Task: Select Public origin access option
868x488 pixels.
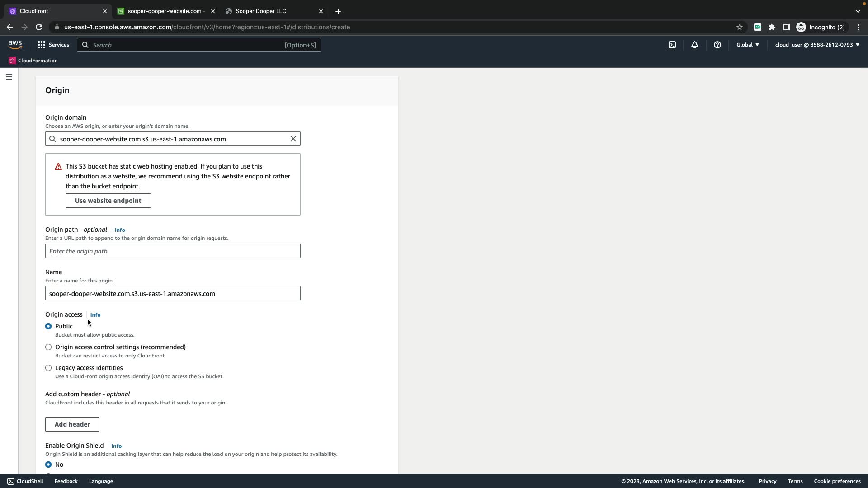Action: coord(48,326)
